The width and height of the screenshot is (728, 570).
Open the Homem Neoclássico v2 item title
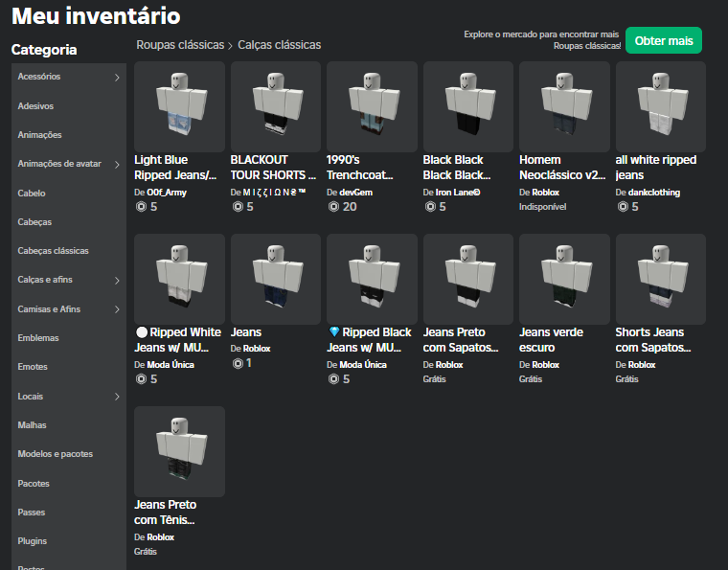click(561, 168)
